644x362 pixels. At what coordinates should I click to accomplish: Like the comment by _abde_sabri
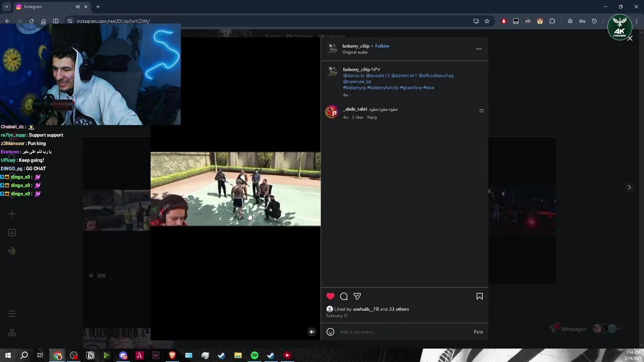click(481, 111)
